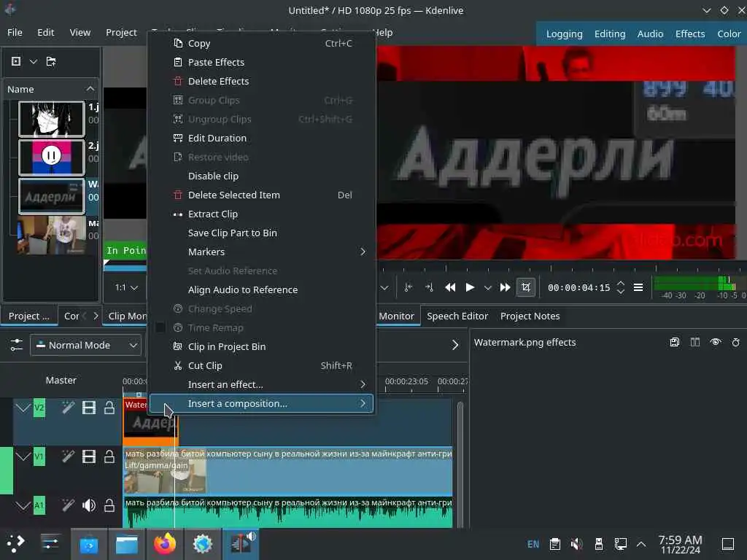Open the play options dropdown arrow
Image resolution: width=747 pixels, height=560 pixels.
pyautogui.click(x=487, y=287)
